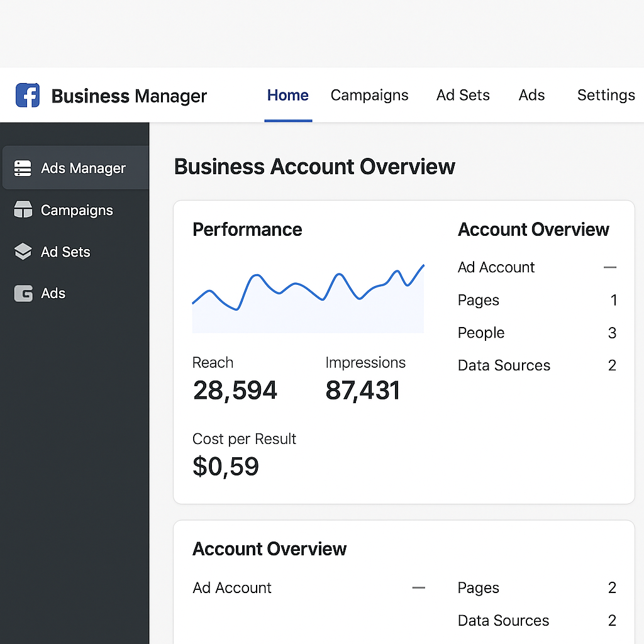Click the Reach value 28,594
This screenshot has height=644, width=644.
(235, 391)
